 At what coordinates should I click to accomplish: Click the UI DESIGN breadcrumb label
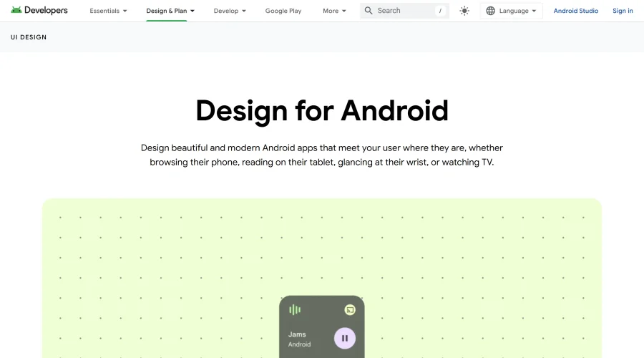point(29,37)
